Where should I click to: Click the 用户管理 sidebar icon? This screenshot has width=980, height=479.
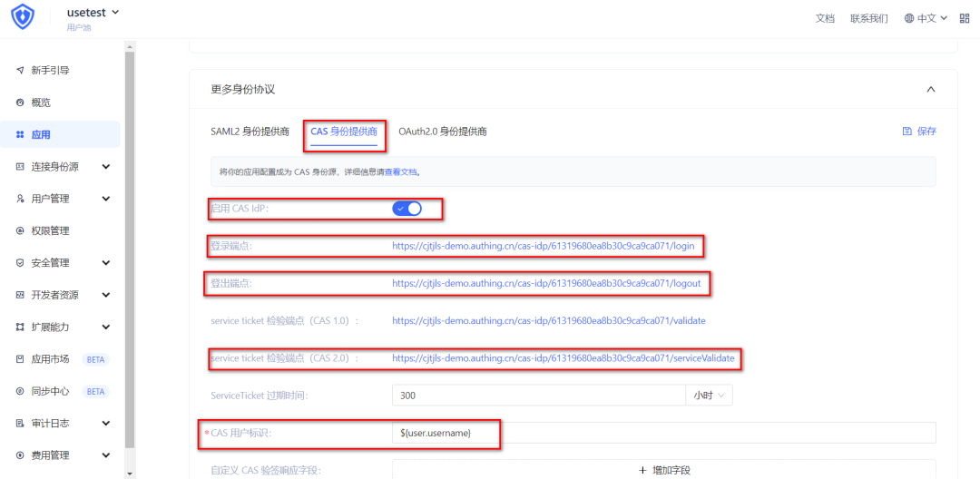click(x=20, y=199)
